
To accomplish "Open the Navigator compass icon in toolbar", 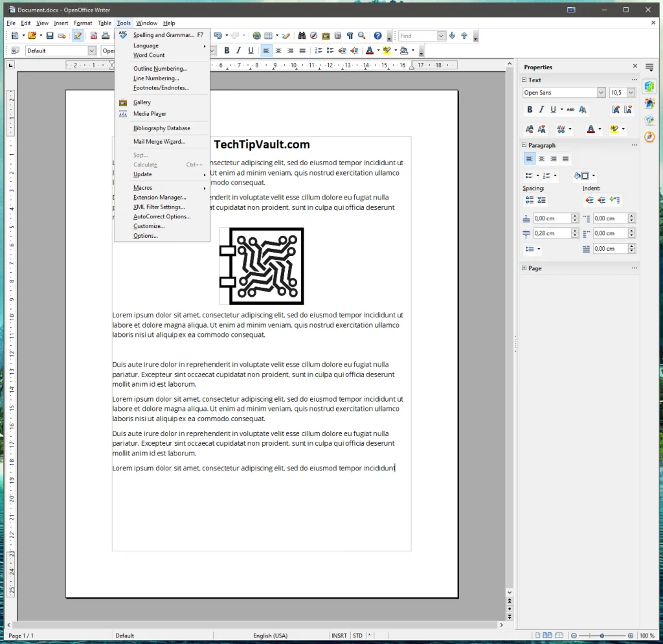I will click(313, 36).
